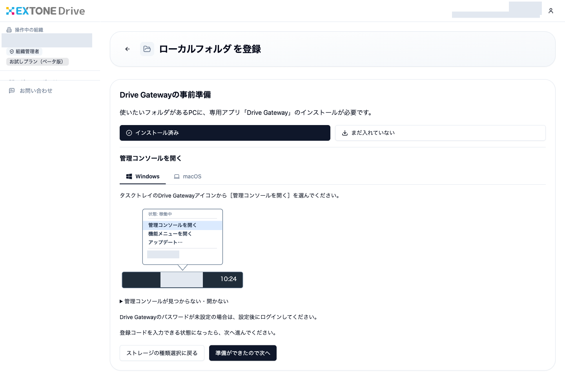Expand 管理コンソールが見つからない・開かない
The height and width of the screenshot is (392, 565).
(174, 301)
